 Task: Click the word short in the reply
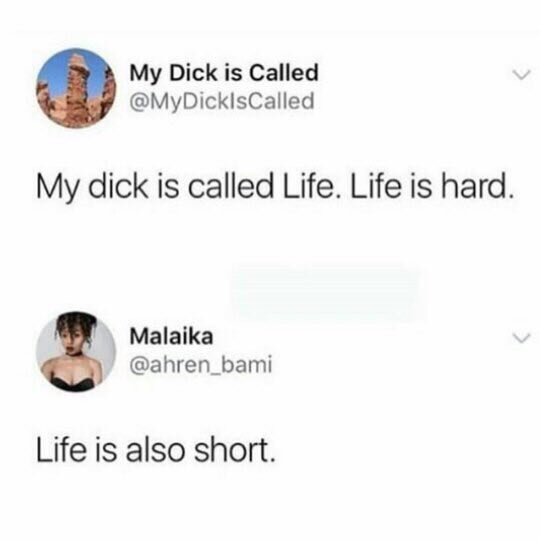(234, 450)
